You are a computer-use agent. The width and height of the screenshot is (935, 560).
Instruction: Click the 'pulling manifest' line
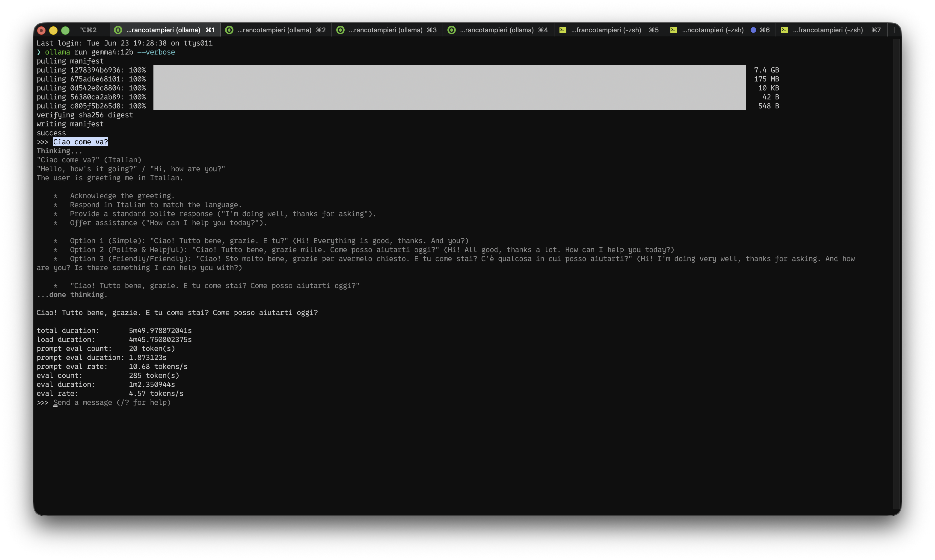(x=70, y=61)
